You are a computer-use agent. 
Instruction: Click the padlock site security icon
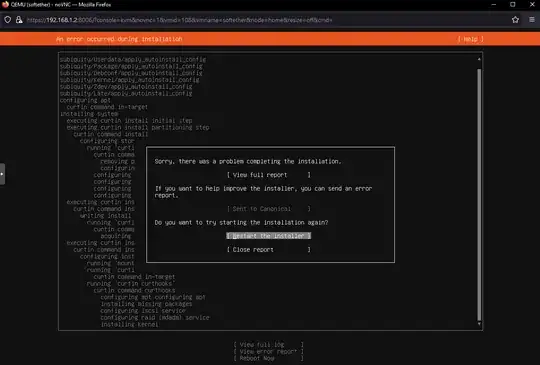pos(19,20)
